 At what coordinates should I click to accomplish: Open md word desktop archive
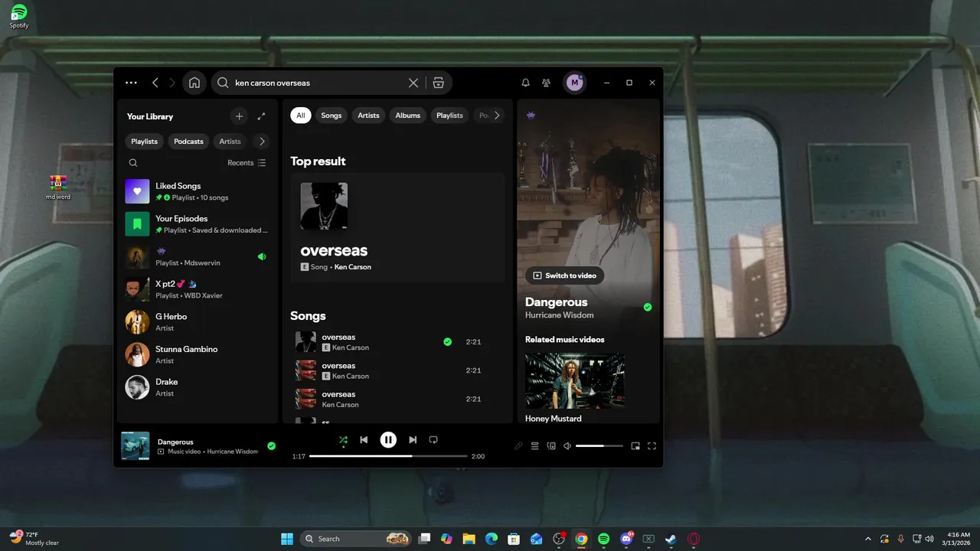pos(58,187)
